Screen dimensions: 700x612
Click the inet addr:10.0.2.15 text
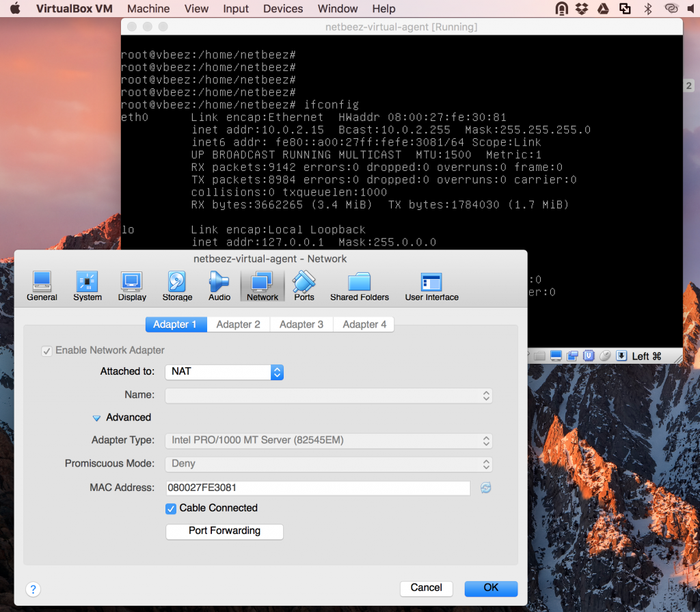point(258,129)
